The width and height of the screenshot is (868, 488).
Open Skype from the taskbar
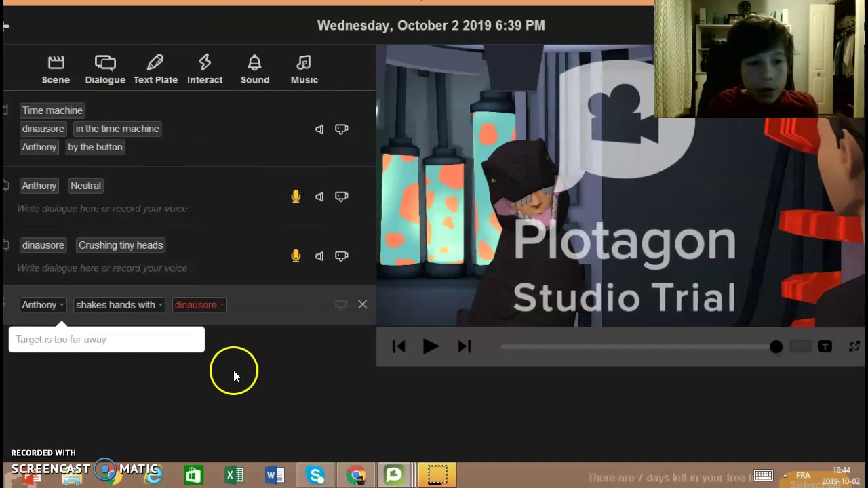tap(316, 476)
